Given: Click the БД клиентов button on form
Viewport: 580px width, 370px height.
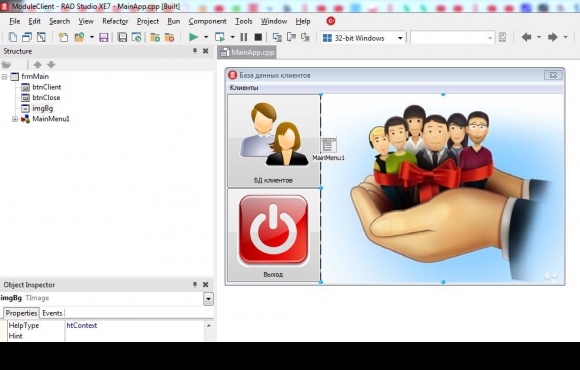Looking at the screenshot, I should click(274, 141).
